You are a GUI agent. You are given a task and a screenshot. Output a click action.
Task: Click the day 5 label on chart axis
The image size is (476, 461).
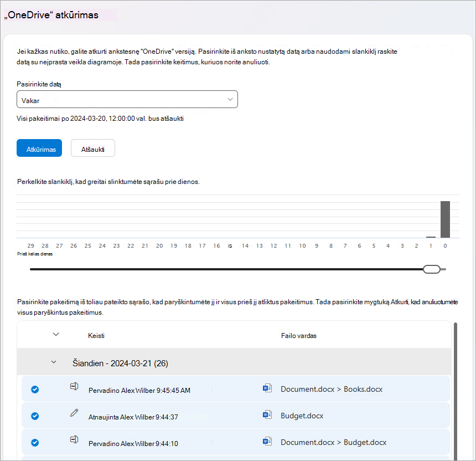374,245
